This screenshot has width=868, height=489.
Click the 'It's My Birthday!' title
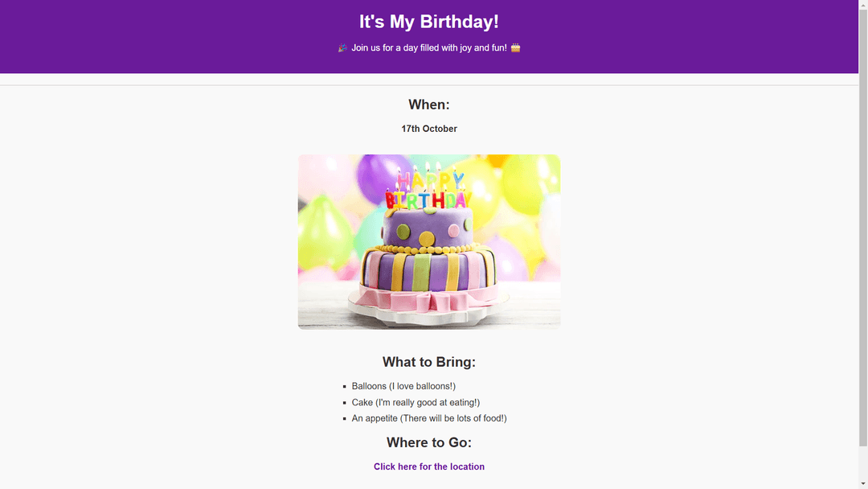(429, 22)
